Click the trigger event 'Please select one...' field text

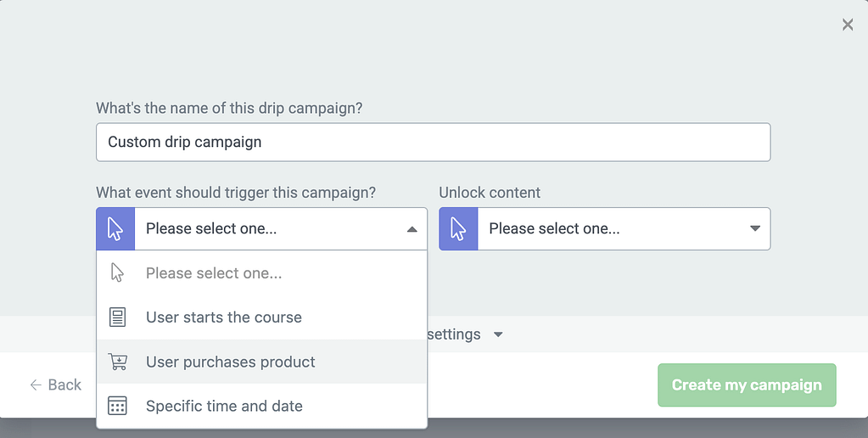(211, 228)
